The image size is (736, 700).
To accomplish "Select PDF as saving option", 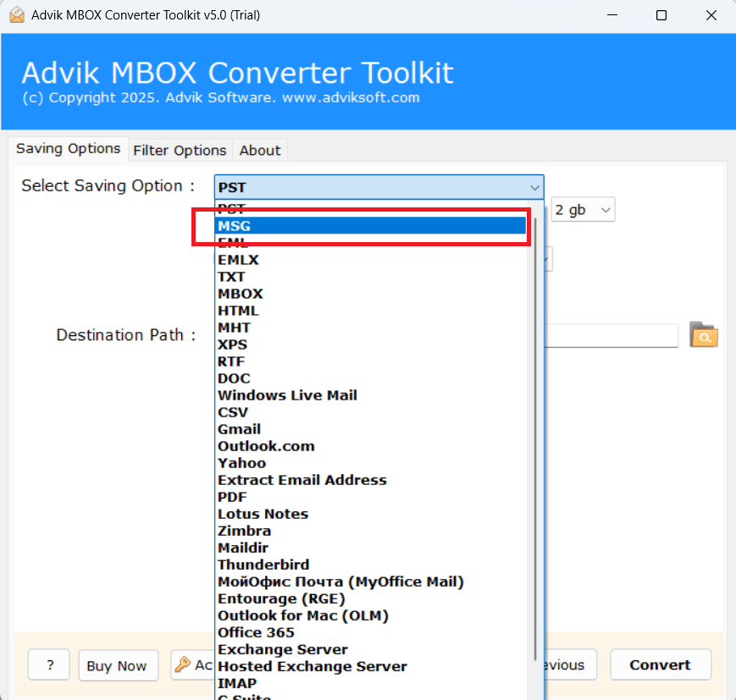I will click(x=370, y=497).
